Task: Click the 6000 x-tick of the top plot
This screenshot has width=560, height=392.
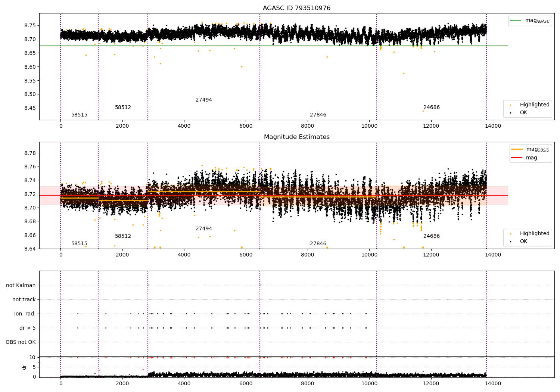Action: pyautogui.click(x=246, y=126)
